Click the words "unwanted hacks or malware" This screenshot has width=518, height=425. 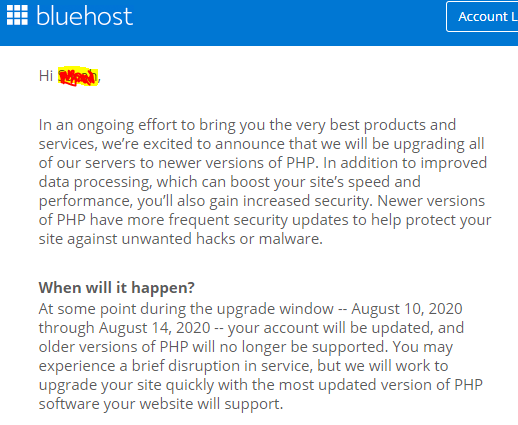pos(221,239)
